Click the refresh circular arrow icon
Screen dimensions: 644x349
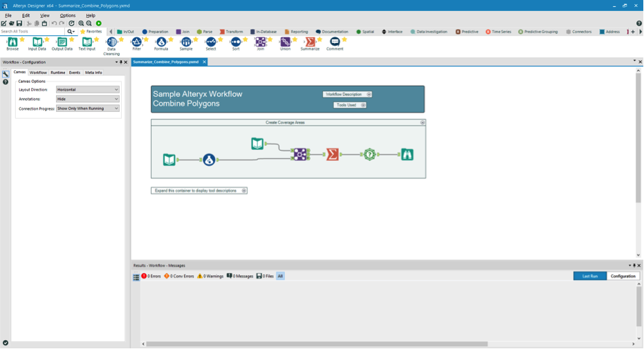pyautogui.click(x=71, y=23)
